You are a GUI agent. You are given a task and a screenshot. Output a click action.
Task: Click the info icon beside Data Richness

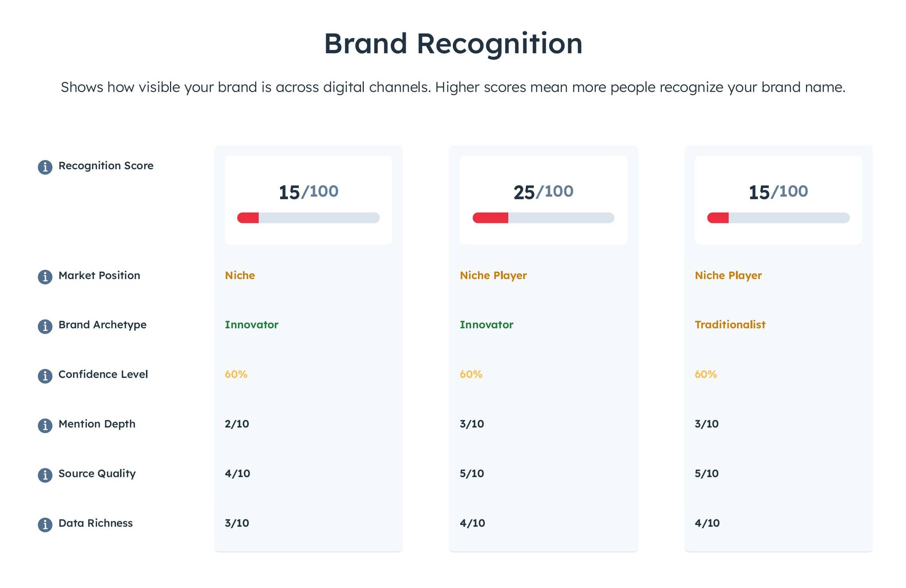point(45,525)
